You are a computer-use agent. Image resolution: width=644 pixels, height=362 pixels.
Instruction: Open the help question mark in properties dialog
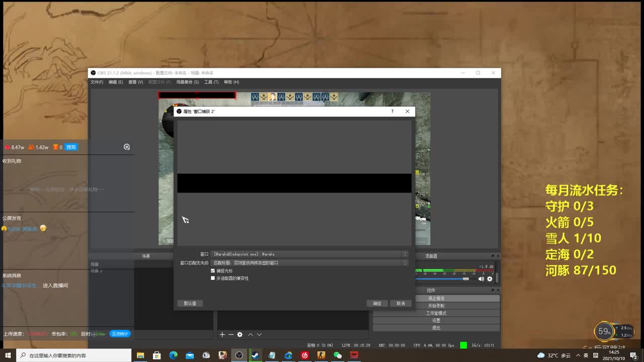(392, 112)
